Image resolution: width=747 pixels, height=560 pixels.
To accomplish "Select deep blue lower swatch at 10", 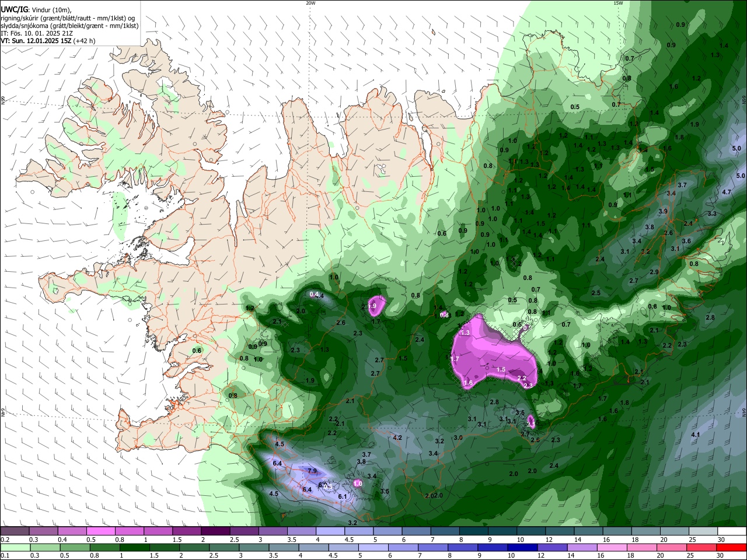I will tap(522, 548).
